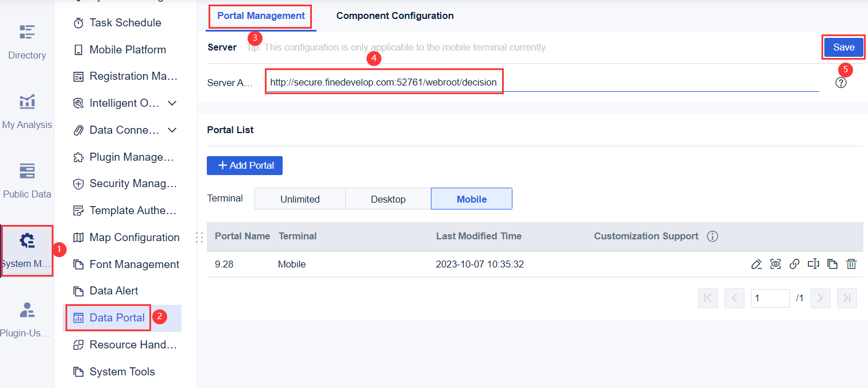Switch to the Component Configuration tab
The height and width of the screenshot is (388, 868).
pos(395,16)
